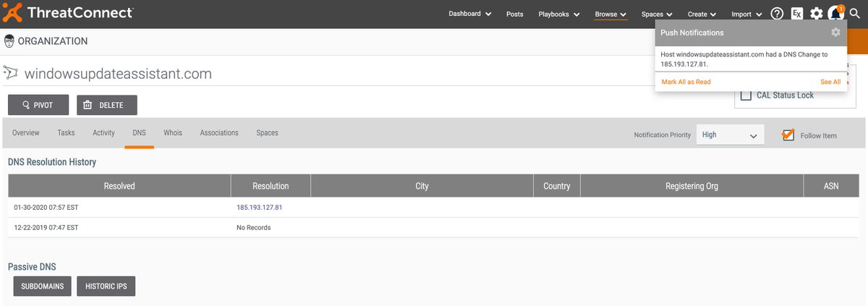This screenshot has width=868, height=306.
Task: Switch to the Whois tab
Action: (x=173, y=133)
